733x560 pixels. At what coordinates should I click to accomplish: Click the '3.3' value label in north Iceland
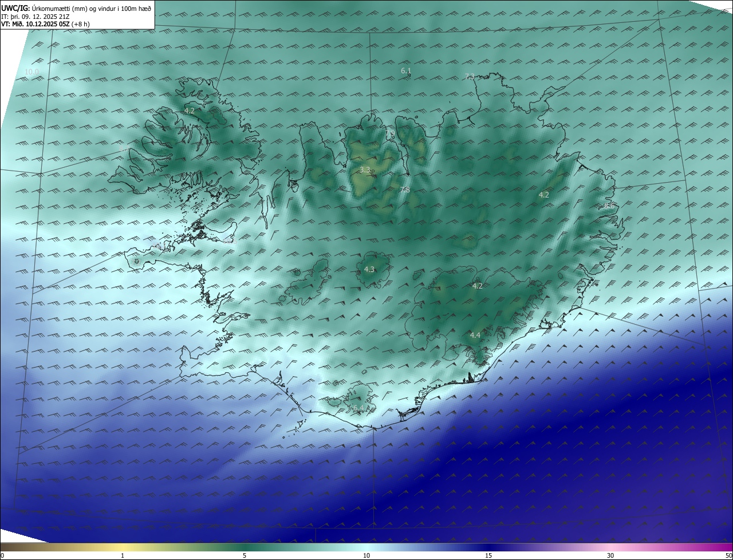365,169
